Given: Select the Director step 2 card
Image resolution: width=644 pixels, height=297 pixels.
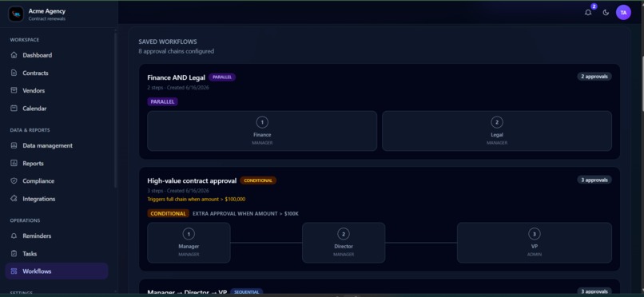Looking at the screenshot, I should coord(344,243).
